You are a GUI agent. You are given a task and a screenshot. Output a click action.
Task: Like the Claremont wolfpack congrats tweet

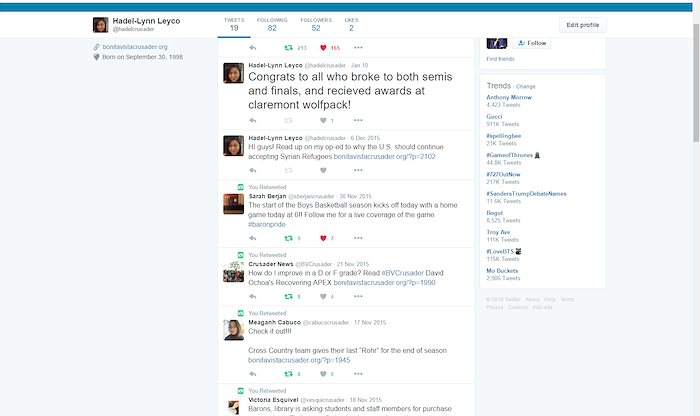click(323, 121)
